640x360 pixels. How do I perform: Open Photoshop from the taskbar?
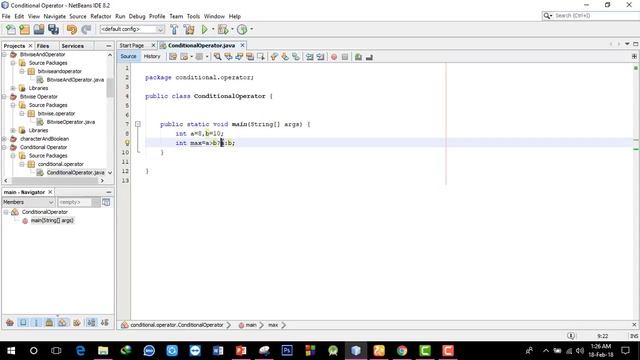pyautogui.click(x=287, y=351)
